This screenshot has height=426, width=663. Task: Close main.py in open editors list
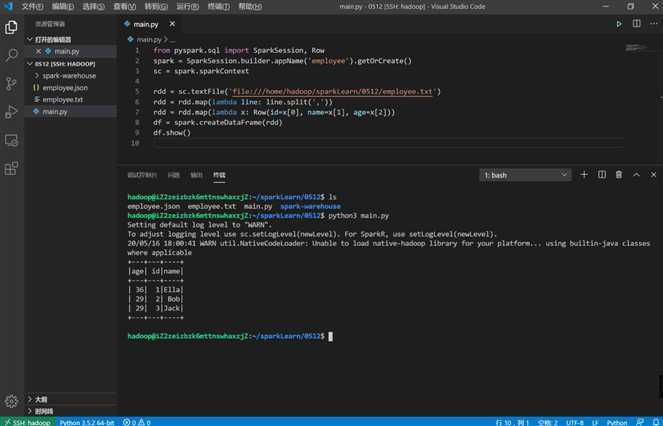tap(38, 51)
